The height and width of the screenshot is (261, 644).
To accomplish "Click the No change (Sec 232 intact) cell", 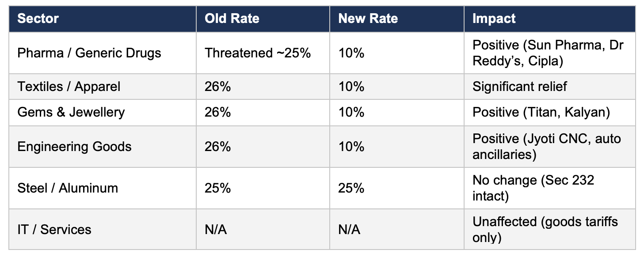I will point(533,188).
